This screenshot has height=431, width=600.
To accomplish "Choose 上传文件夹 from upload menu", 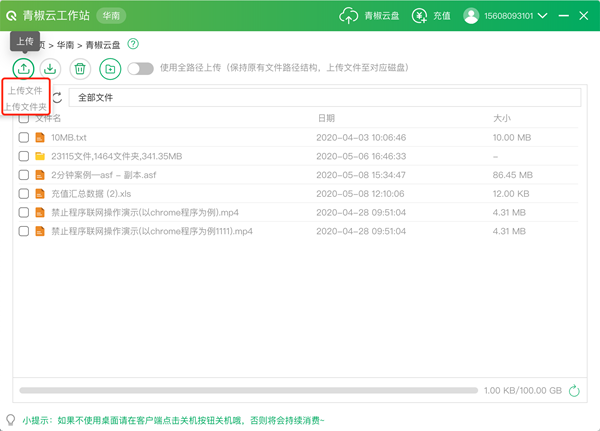I will 25,106.
